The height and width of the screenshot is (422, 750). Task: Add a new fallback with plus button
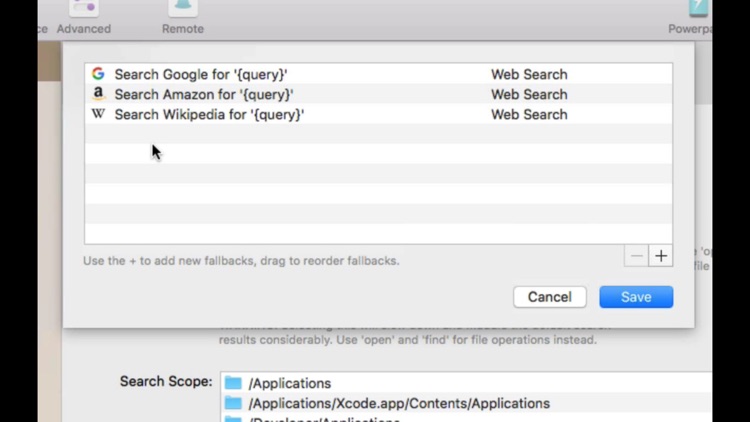[661, 256]
